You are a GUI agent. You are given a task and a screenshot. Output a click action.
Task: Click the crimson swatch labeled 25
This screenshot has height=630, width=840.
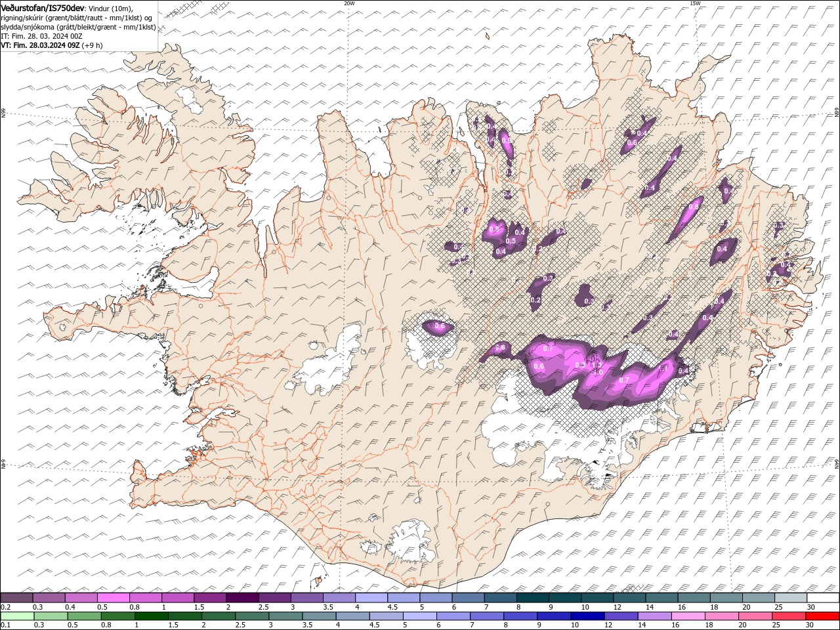point(789,616)
